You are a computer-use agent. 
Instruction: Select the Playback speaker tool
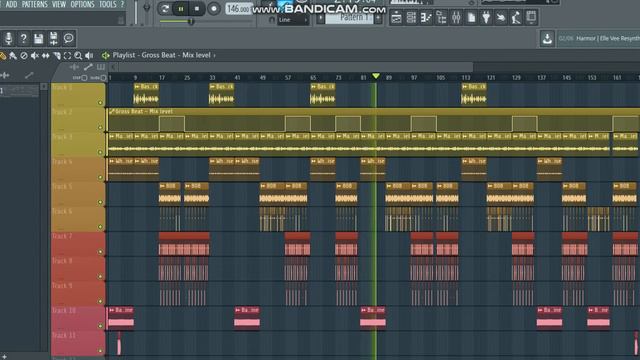[x=89, y=56]
